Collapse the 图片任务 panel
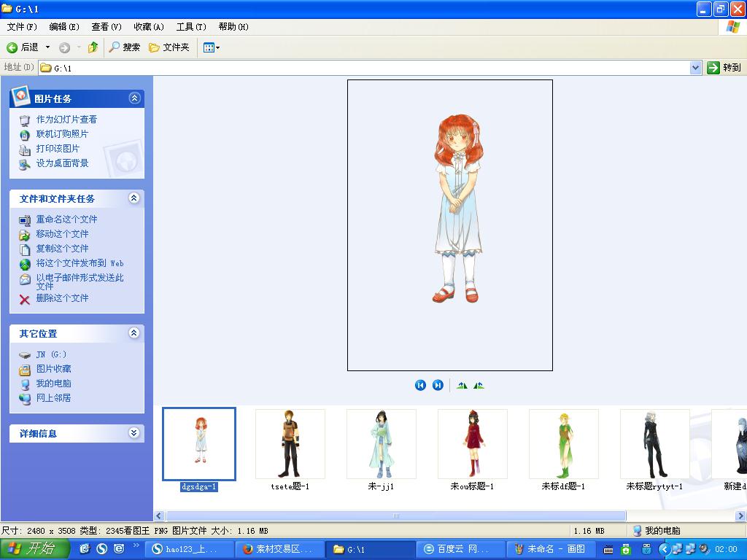 [134, 98]
